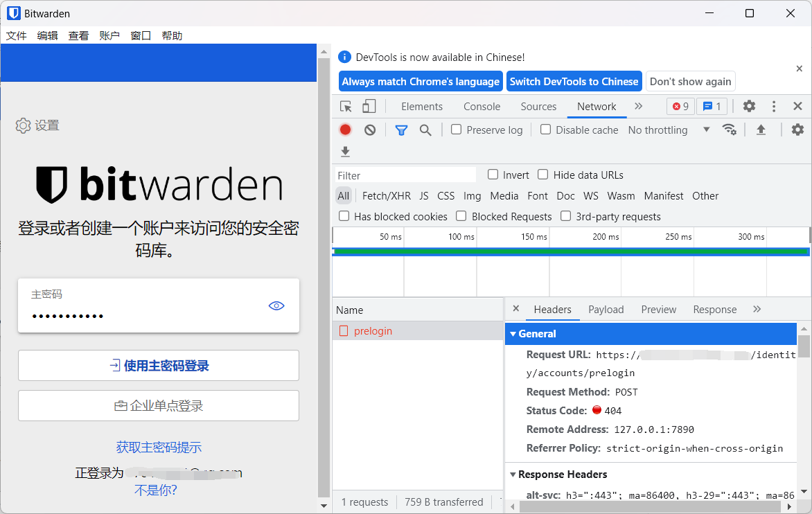Click Switch DevTools to Chinese
This screenshot has width=812, height=514.
click(574, 81)
